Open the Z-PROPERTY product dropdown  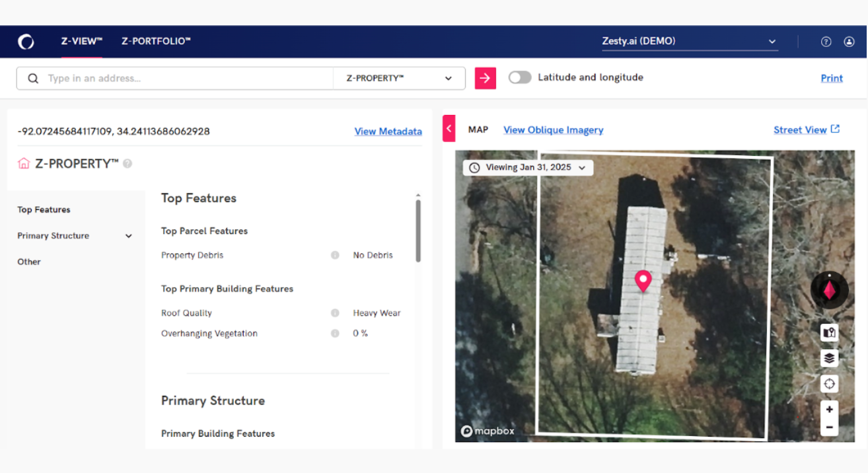pyautogui.click(x=399, y=78)
